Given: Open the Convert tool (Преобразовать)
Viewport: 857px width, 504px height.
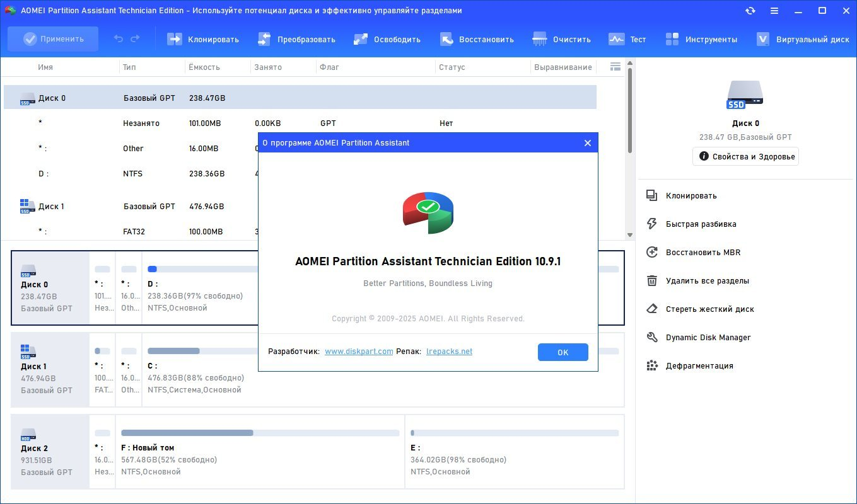Looking at the screenshot, I should 264,39.
